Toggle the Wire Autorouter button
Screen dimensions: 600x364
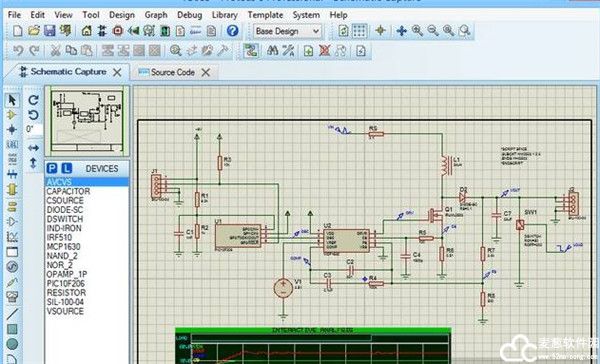251,51
